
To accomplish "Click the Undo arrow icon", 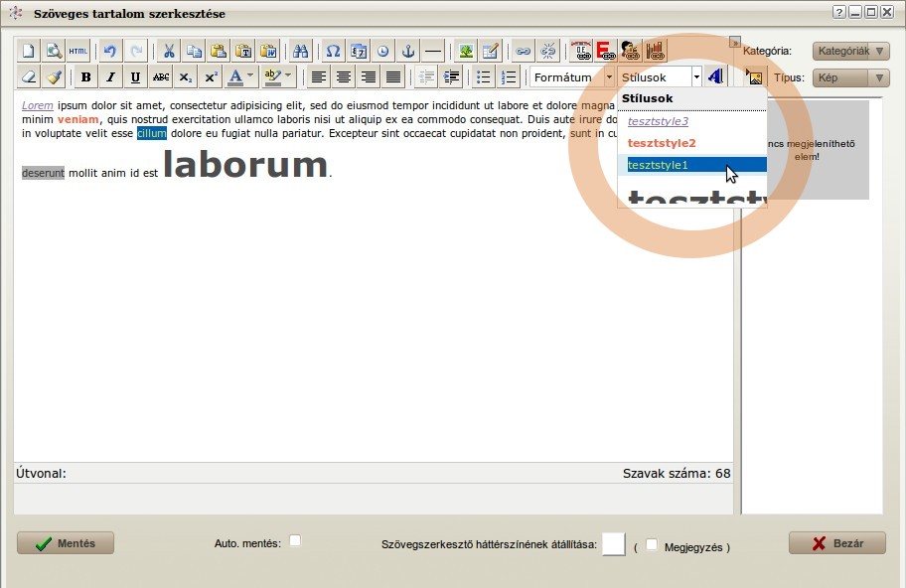I will 109,51.
